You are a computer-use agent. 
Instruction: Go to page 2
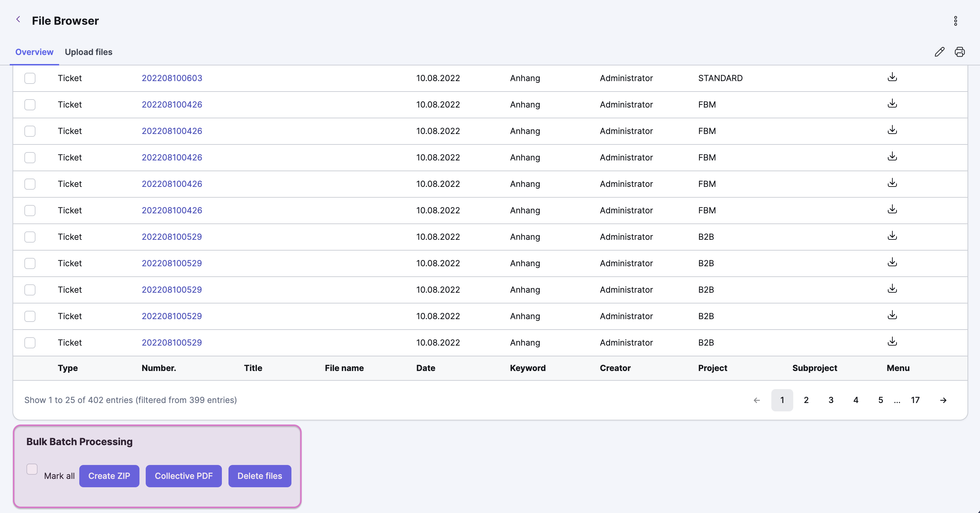(806, 400)
